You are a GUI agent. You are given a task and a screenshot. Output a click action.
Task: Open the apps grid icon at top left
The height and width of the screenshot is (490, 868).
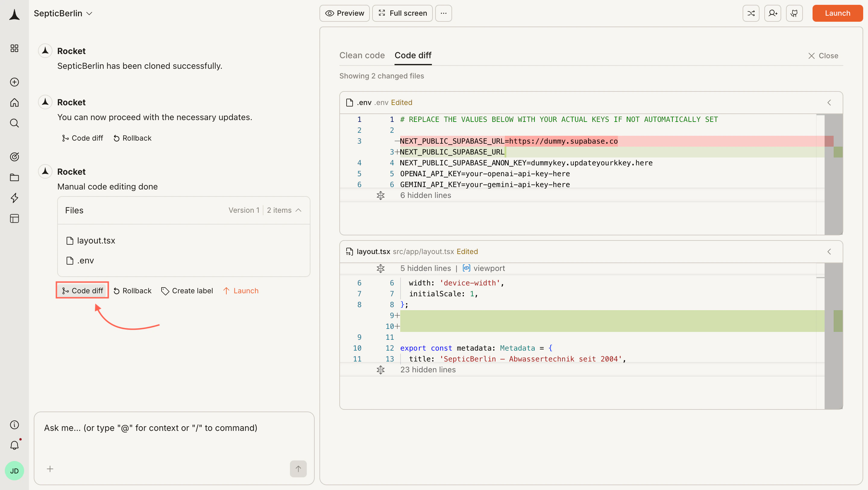pyautogui.click(x=14, y=48)
